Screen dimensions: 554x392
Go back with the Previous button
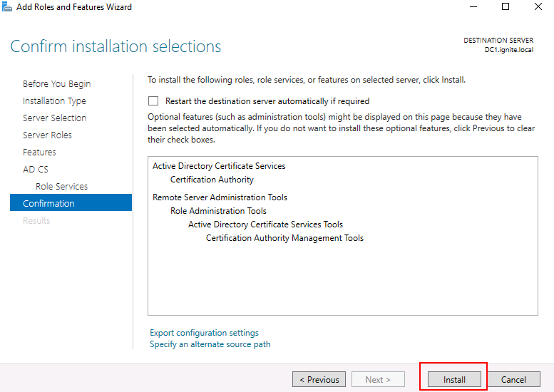pyautogui.click(x=319, y=379)
